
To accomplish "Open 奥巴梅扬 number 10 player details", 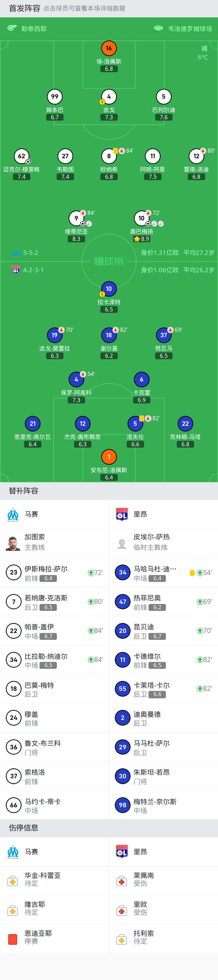I will (142, 218).
